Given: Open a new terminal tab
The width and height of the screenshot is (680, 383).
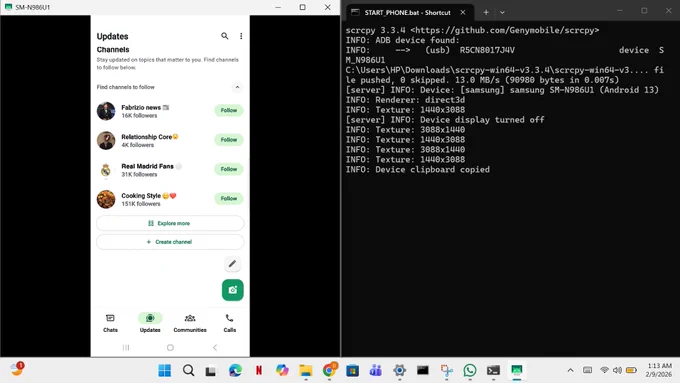Looking at the screenshot, I should coord(486,13).
